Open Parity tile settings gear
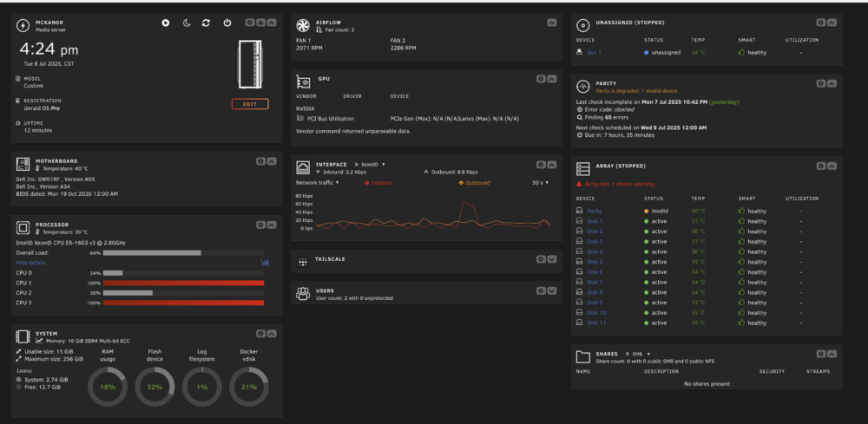The image size is (868, 424). point(821,83)
